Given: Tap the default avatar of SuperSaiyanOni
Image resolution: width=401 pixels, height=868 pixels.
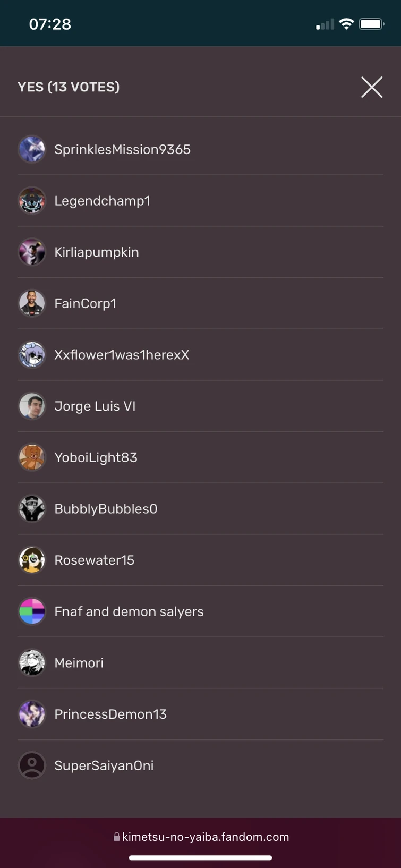Looking at the screenshot, I should click(32, 765).
